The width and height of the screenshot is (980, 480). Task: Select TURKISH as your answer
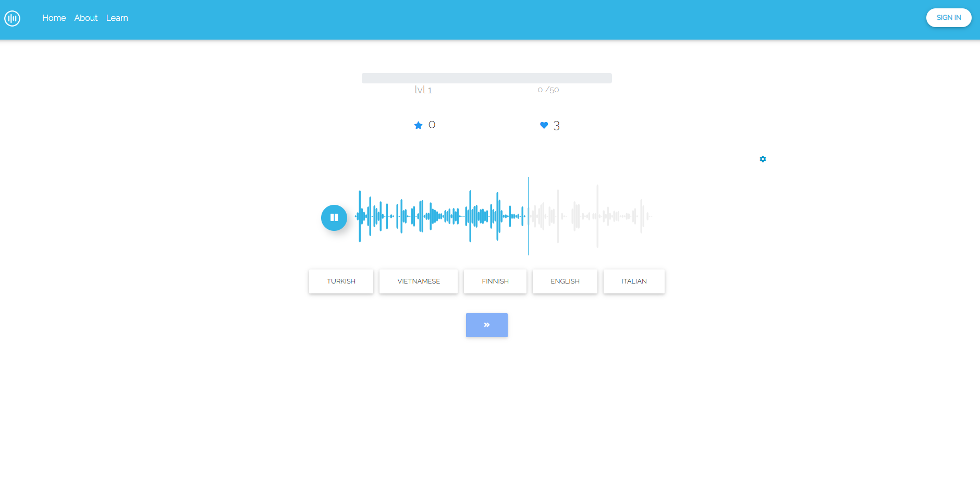coord(341,281)
